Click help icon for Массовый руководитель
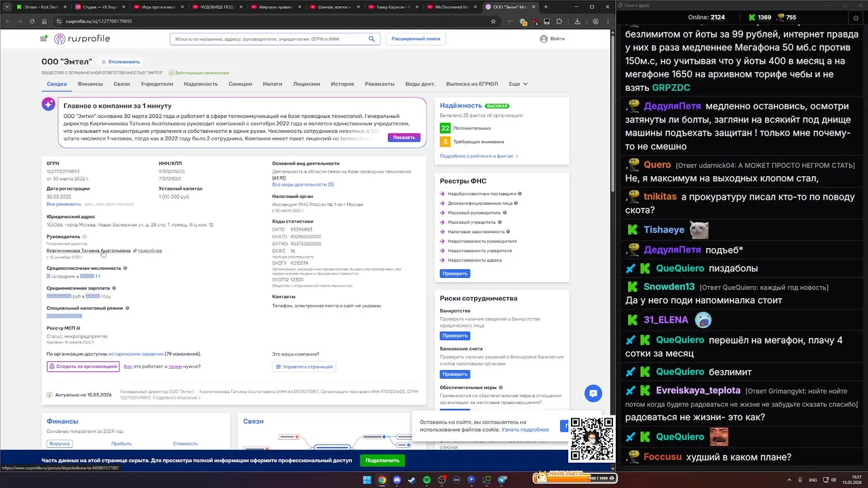Image resolution: width=868 pixels, height=488 pixels. coord(505,213)
